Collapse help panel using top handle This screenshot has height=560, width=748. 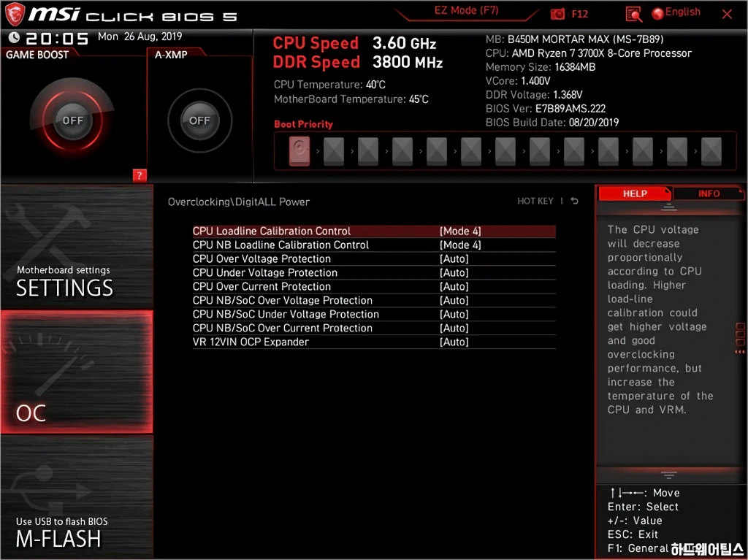(668, 207)
